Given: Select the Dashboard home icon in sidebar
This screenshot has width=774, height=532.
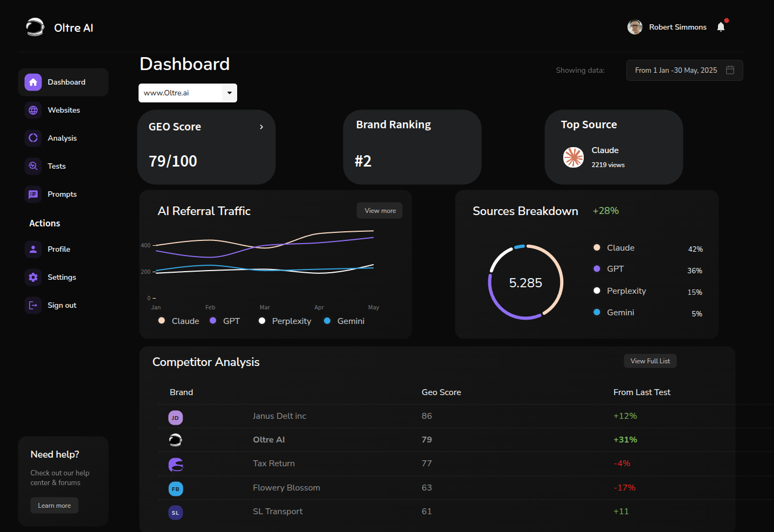Looking at the screenshot, I should [33, 82].
